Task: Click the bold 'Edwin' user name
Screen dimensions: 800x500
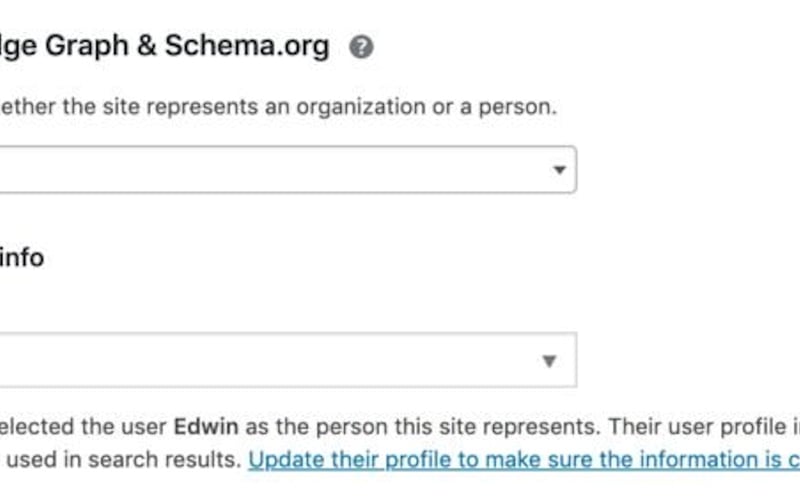Action: 207,425
